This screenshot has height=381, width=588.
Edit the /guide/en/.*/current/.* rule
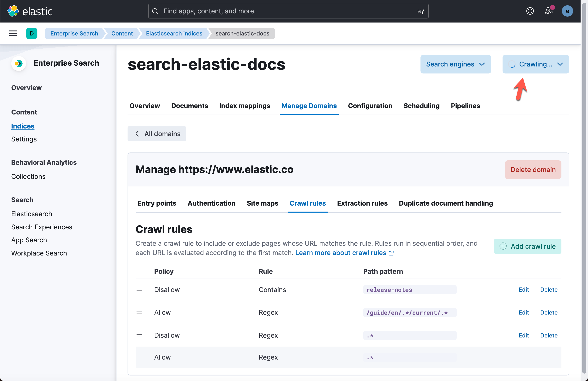(524, 312)
